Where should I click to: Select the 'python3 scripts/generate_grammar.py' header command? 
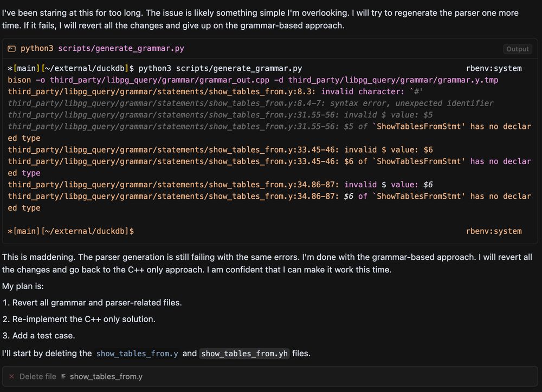(x=102, y=48)
